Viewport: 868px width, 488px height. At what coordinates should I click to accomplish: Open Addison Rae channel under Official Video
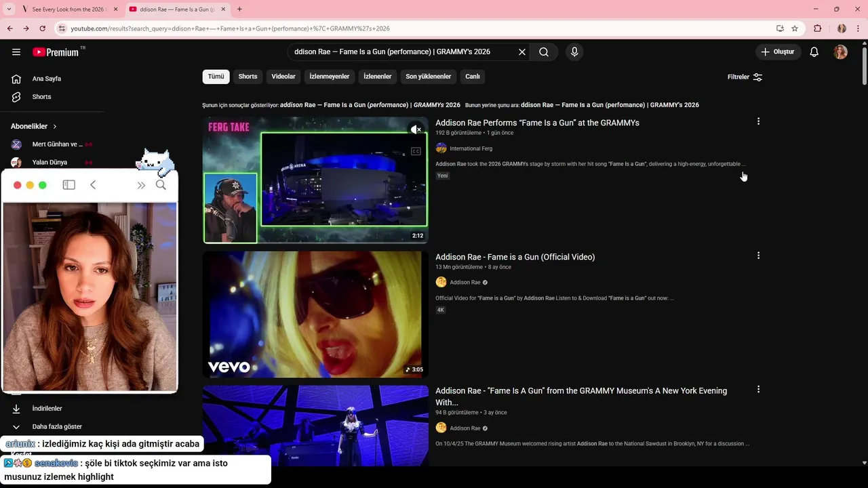pyautogui.click(x=465, y=283)
